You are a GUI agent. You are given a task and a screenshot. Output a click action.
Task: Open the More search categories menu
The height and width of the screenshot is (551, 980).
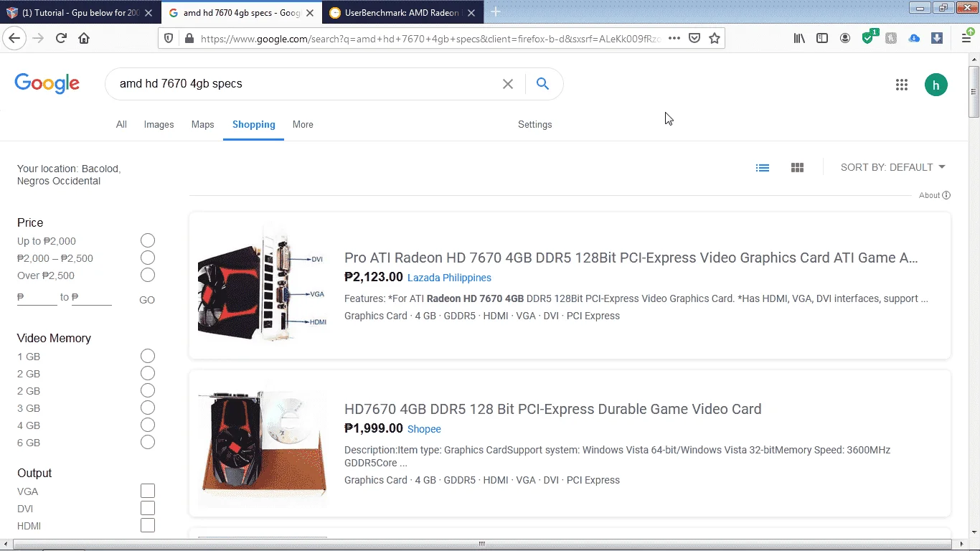(x=303, y=125)
